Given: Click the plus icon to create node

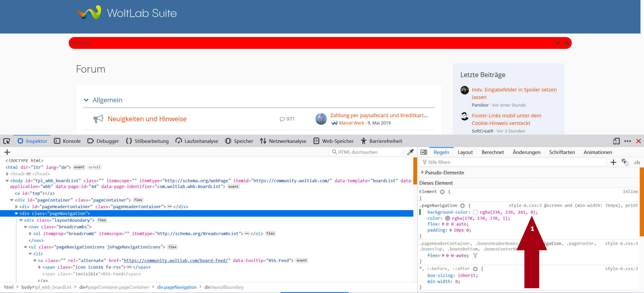Looking at the screenshot, I should 7,152.
